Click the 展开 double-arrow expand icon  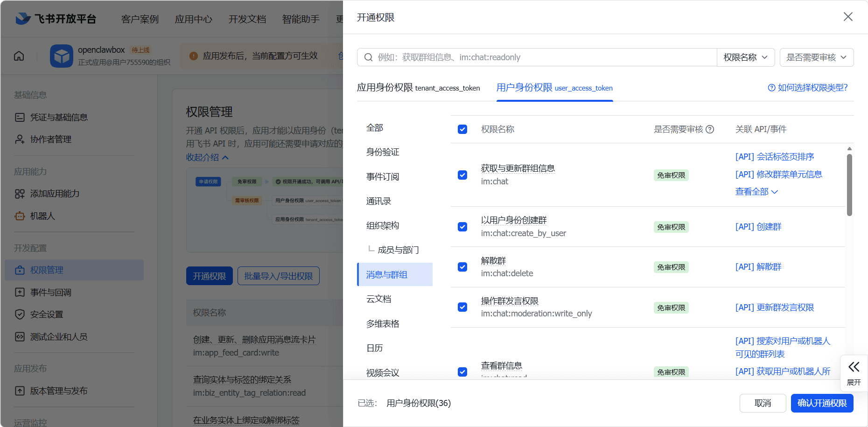click(x=854, y=367)
